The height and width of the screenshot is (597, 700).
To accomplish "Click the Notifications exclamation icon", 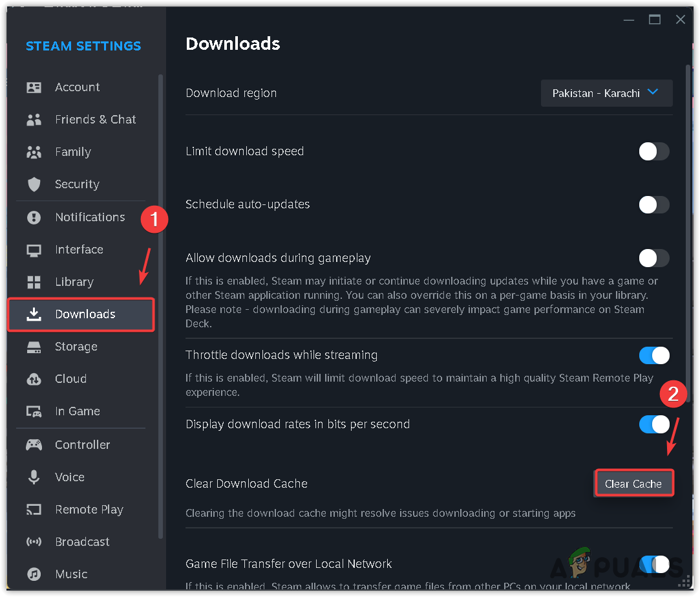I will pos(34,217).
